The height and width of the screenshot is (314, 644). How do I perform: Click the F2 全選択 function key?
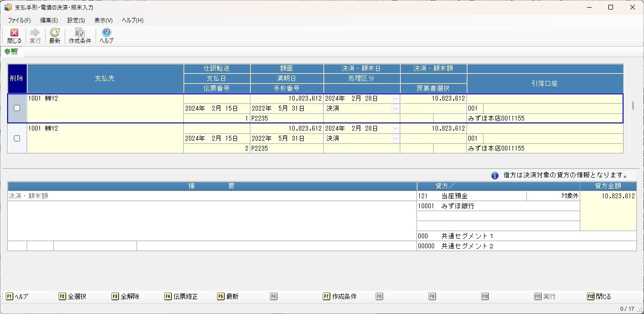click(x=73, y=296)
